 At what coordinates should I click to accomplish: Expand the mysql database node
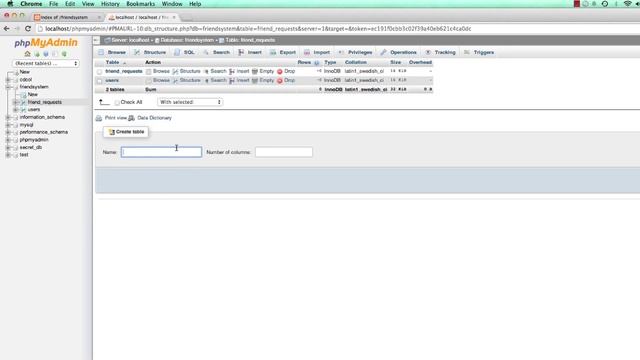click(8, 125)
